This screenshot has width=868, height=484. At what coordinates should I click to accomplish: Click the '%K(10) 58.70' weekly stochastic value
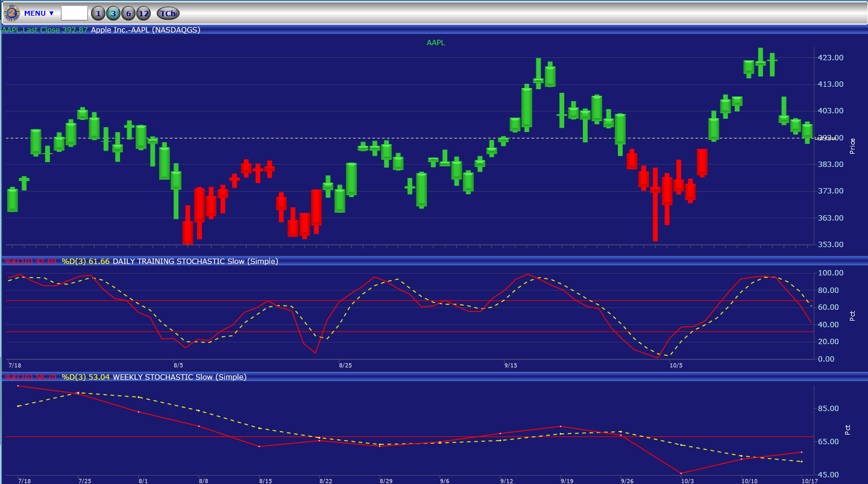pyautogui.click(x=31, y=377)
